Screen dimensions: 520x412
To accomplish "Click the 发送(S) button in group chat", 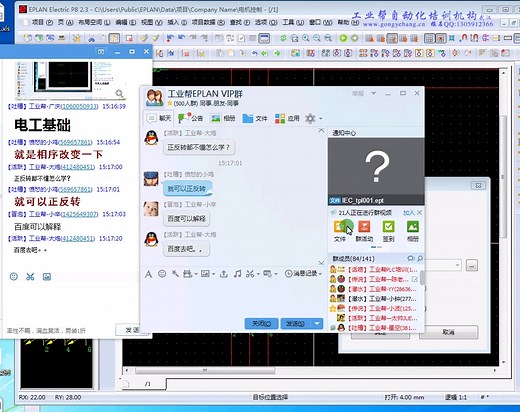I will coord(296,323).
